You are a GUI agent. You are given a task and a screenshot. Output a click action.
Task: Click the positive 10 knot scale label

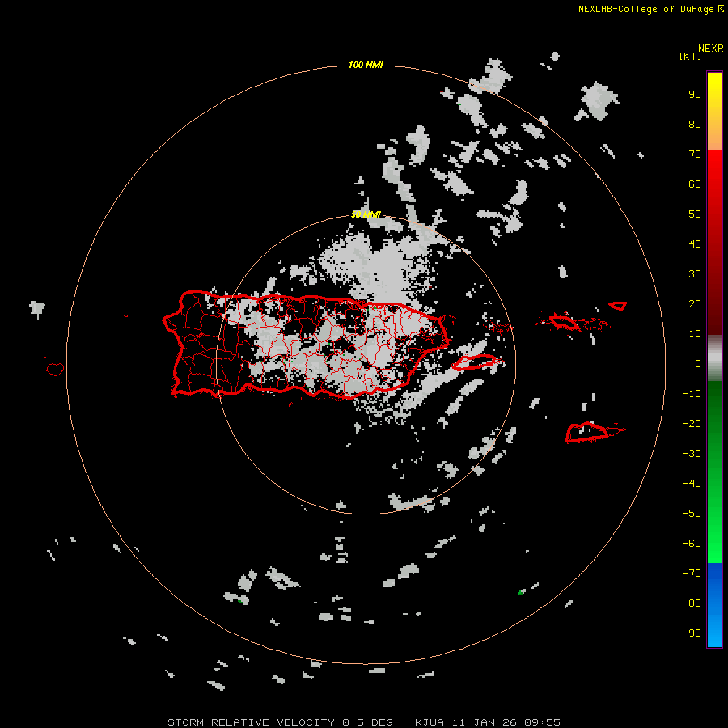point(695,334)
